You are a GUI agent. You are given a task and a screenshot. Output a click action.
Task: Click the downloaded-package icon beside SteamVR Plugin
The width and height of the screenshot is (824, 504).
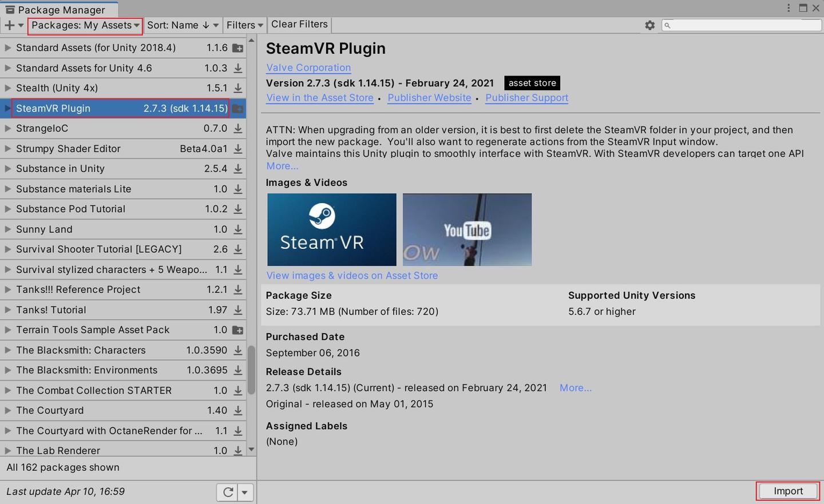pyautogui.click(x=237, y=108)
